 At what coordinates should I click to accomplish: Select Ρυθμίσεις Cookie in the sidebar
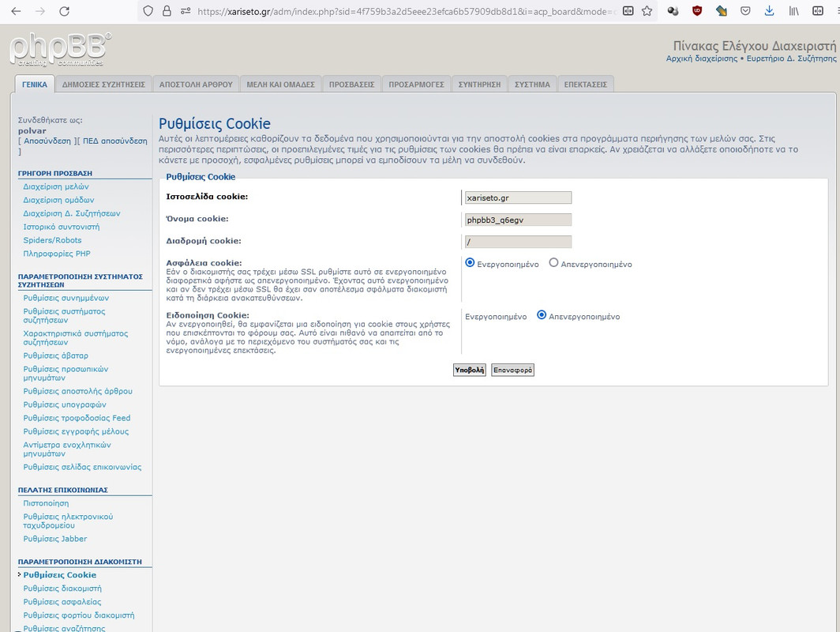60,574
